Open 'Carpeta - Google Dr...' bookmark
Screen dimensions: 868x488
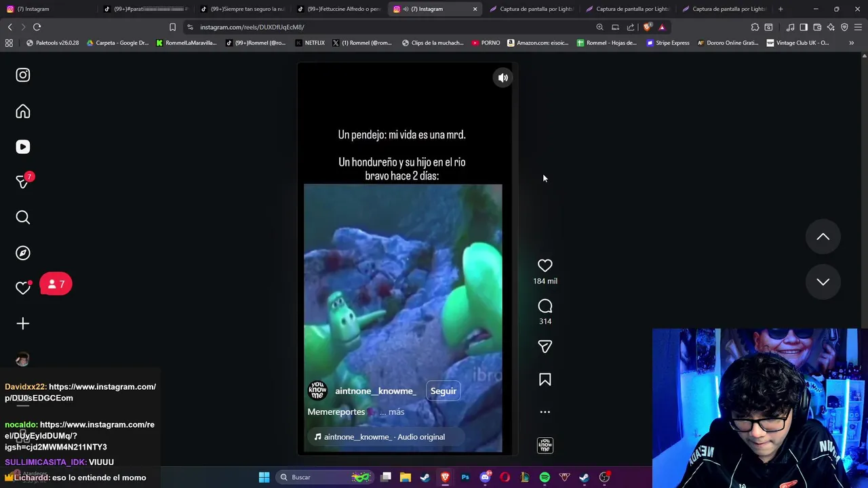(117, 43)
